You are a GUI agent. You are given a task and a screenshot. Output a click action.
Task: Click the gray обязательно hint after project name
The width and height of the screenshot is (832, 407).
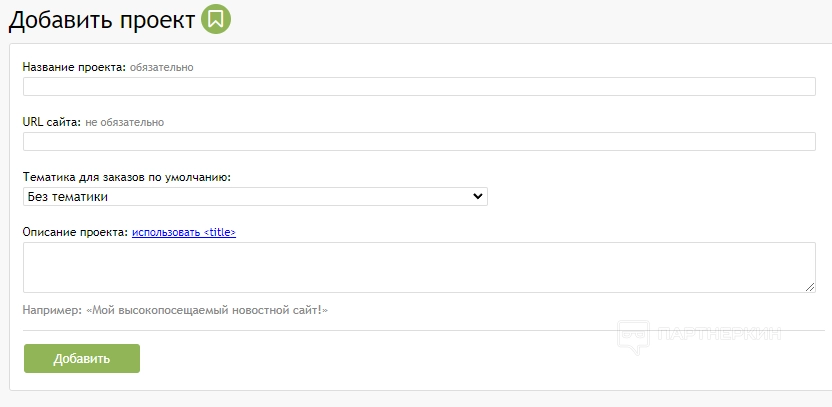click(162, 67)
